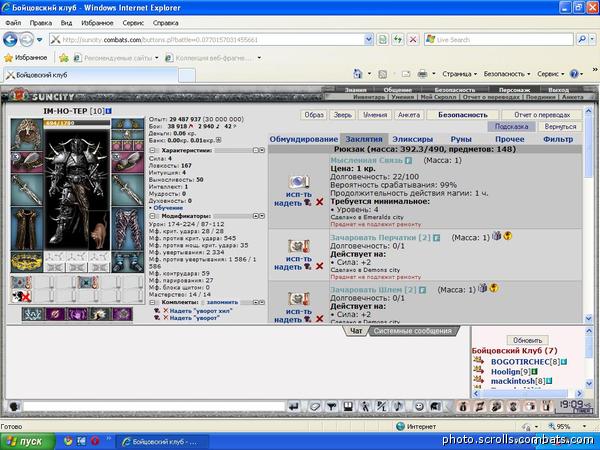Switch to the Эликсиры tab
Viewport: 600px width, 450px height.
pos(412,139)
